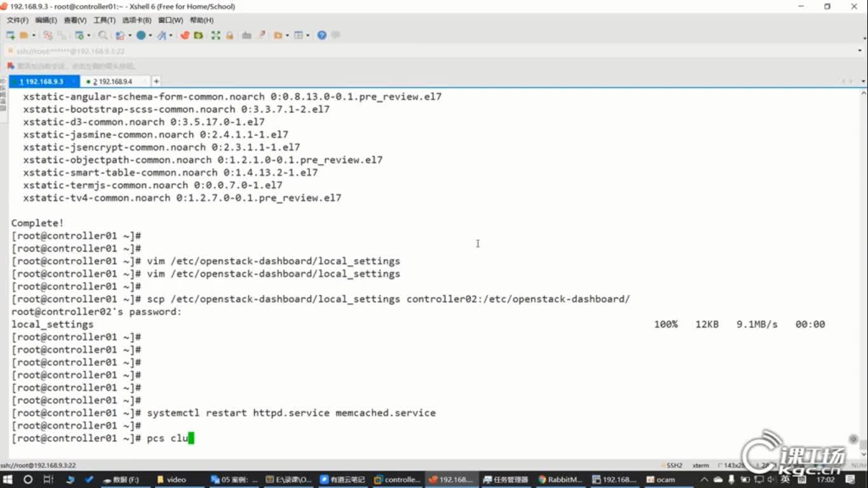This screenshot has height=488, width=868.
Task: Select the session 192.168.9.4 tab
Action: [x=114, y=81]
